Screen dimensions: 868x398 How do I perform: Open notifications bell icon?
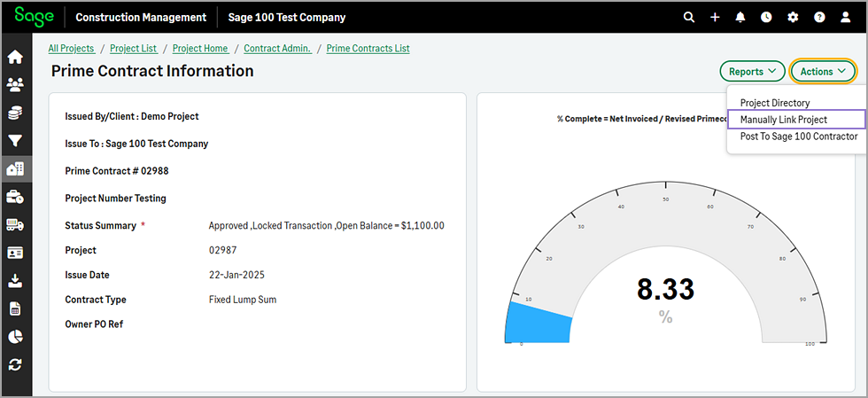[740, 17]
